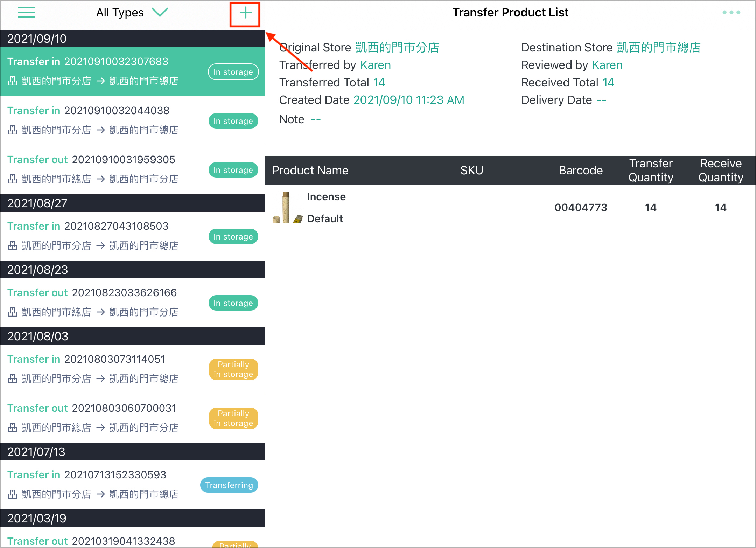Click the Delivery Date value
Screen dimensions: 756x548
pos(601,100)
